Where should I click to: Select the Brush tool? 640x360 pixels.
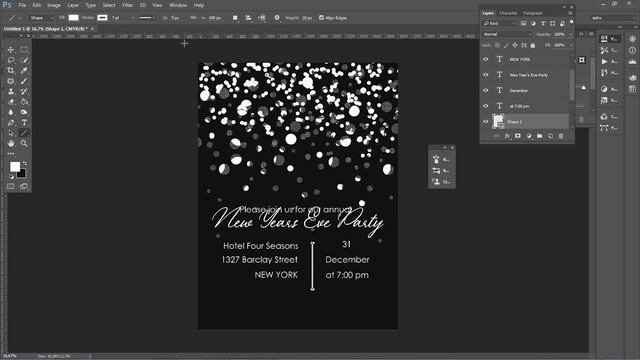(24, 81)
